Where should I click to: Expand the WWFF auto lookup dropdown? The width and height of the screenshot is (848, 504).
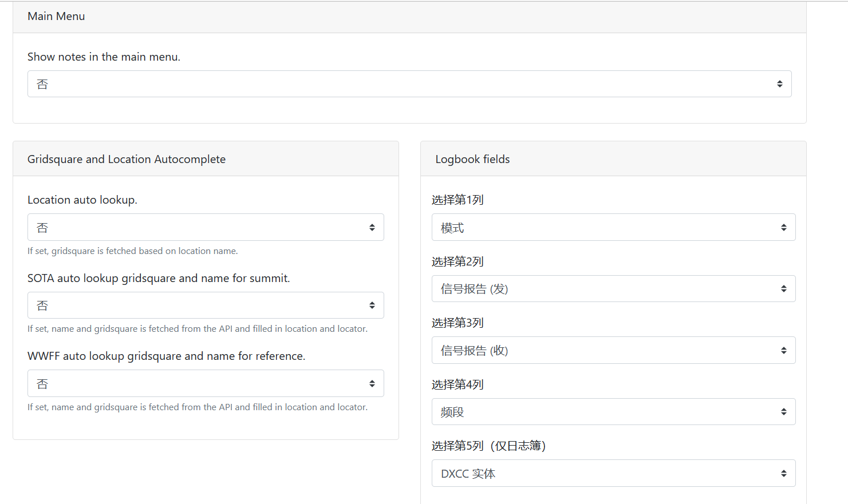[206, 383]
